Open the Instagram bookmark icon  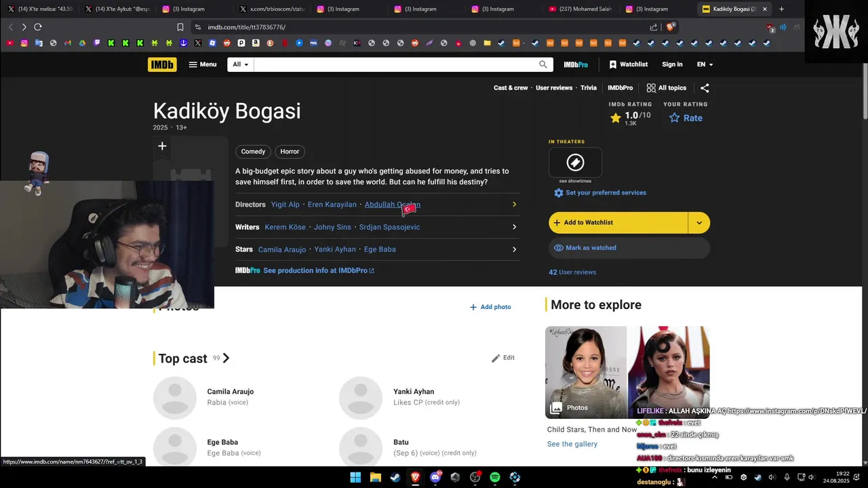click(24, 43)
